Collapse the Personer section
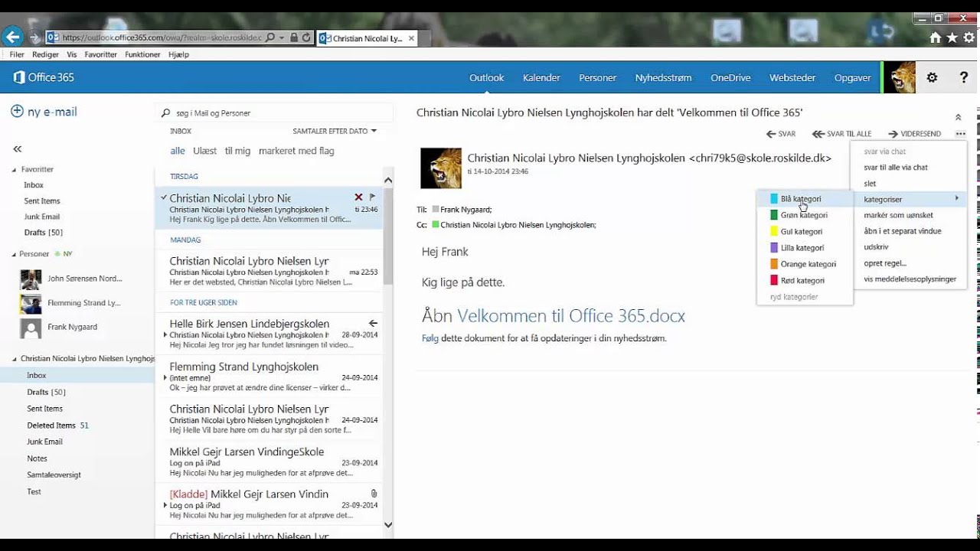The height and width of the screenshot is (551, 980). click(x=14, y=254)
